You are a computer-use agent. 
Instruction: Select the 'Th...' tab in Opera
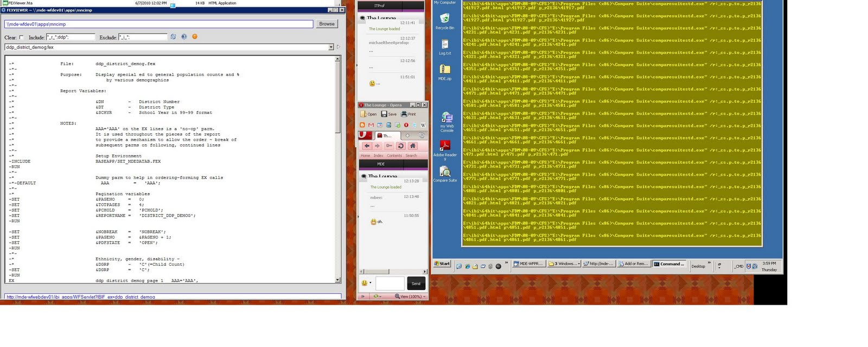[x=387, y=136]
